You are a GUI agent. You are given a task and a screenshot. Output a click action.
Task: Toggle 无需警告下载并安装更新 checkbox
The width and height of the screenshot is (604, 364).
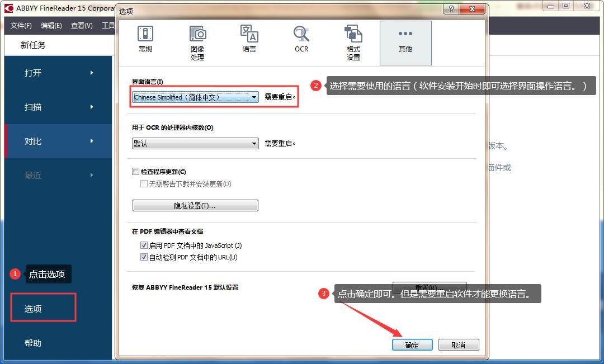(144, 184)
